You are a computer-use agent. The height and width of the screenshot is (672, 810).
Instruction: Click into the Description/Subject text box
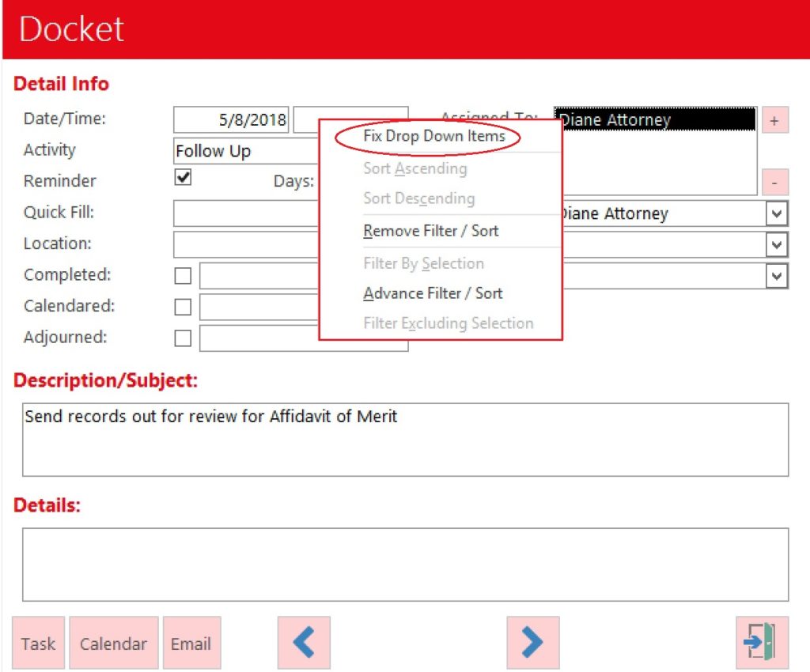(x=406, y=440)
